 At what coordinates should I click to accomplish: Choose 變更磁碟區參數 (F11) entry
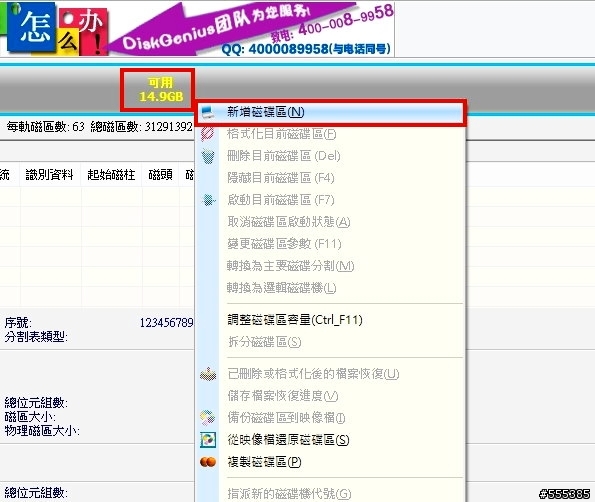[x=284, y=244]
